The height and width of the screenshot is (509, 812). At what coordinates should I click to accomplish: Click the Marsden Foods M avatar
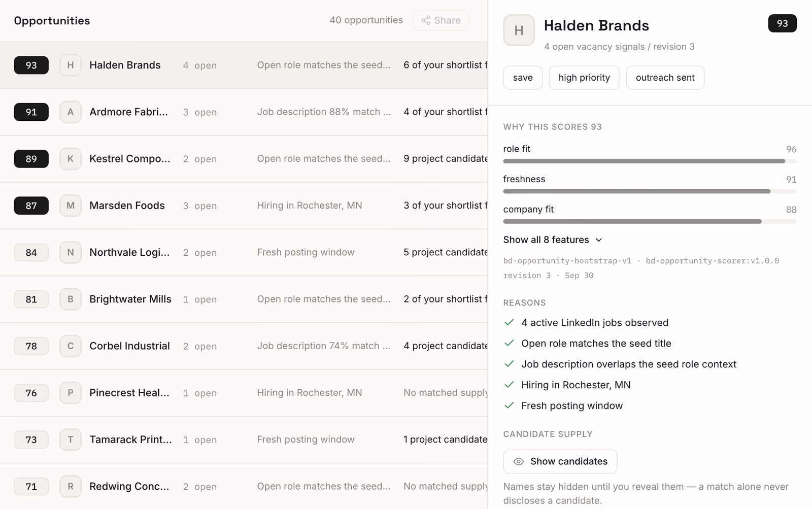point(71,206)
